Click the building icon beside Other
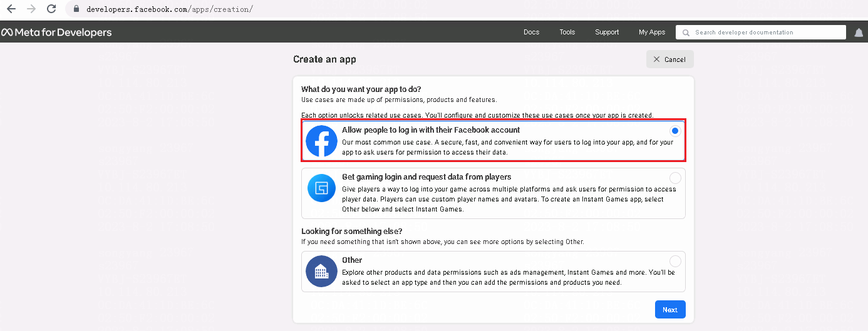 pos(321,271)
